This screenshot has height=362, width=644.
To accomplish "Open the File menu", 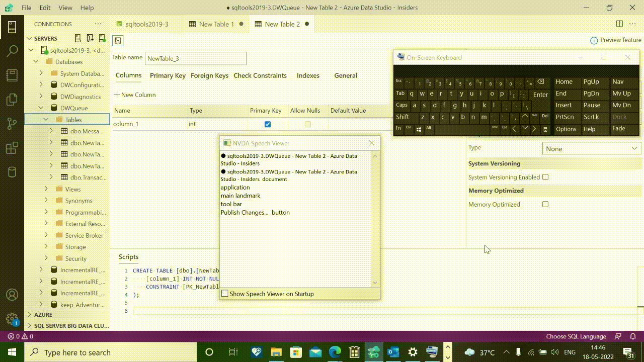I will pos(26,8).
